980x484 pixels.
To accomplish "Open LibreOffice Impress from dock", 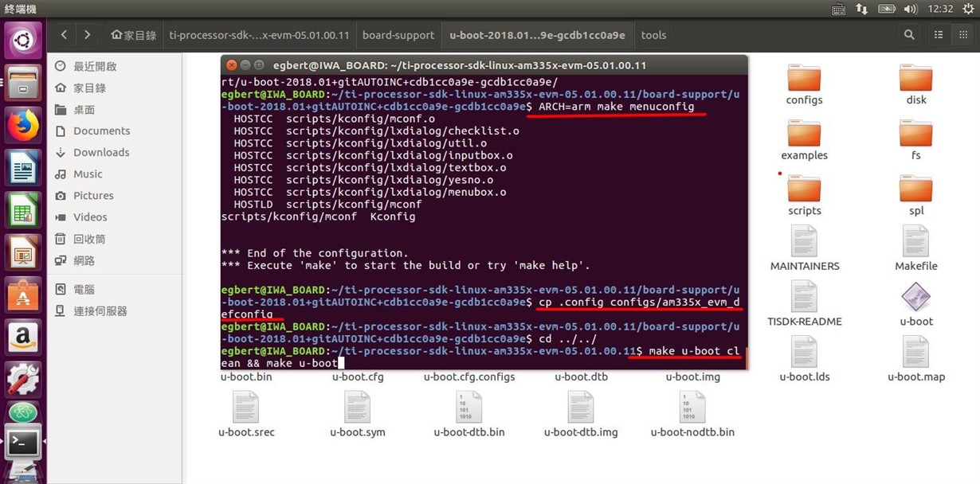I will click(23, 253).
